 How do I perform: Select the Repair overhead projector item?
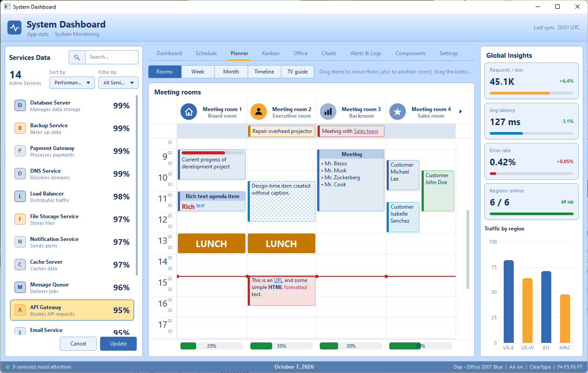click(x=282, y=131)
